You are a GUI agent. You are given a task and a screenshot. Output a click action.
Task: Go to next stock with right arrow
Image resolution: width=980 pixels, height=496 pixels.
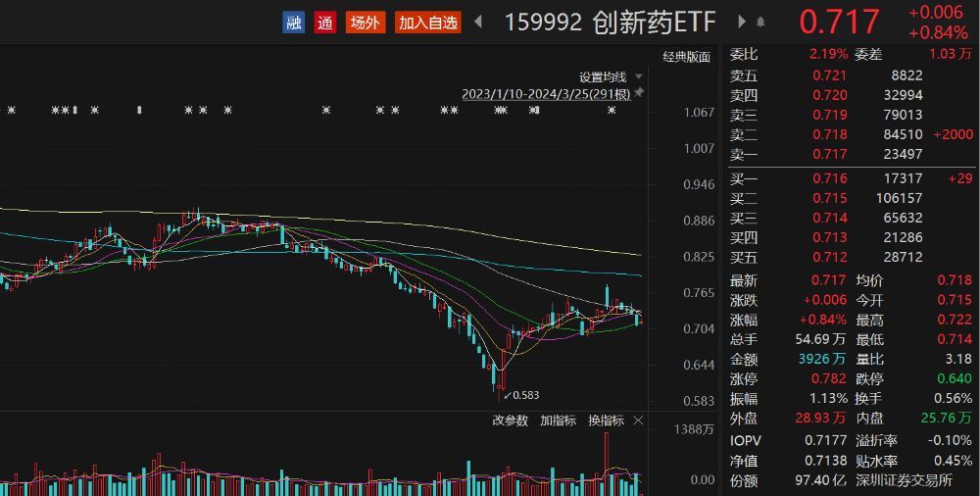pyautogui.click(x=740, y=22)
